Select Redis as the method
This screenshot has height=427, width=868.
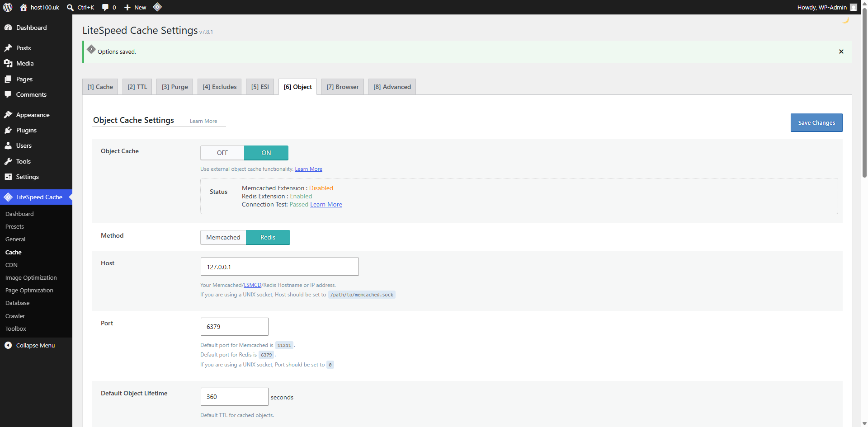(x=268, y=237)
